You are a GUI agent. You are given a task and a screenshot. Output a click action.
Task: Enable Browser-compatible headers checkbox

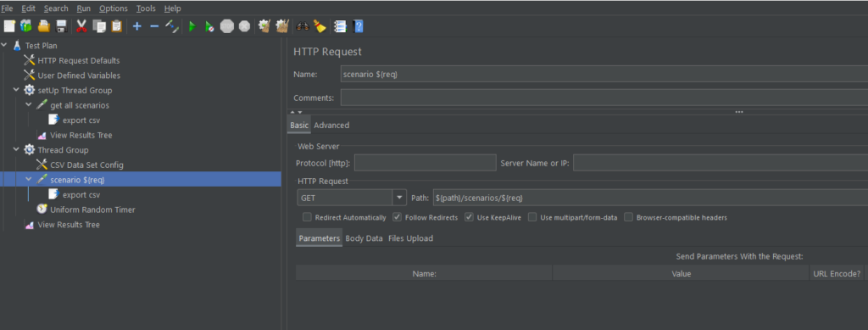[628, 217]
